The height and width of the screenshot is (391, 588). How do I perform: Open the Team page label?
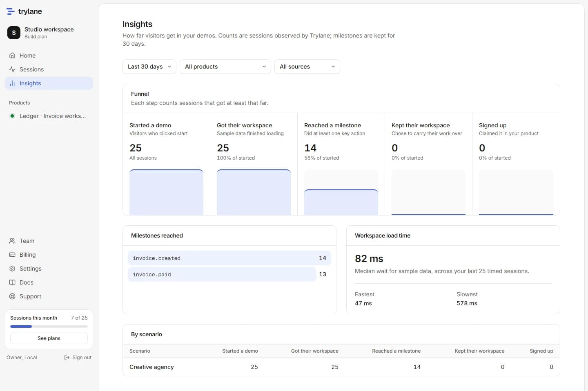pyautogui.click(x=27, y=241)
